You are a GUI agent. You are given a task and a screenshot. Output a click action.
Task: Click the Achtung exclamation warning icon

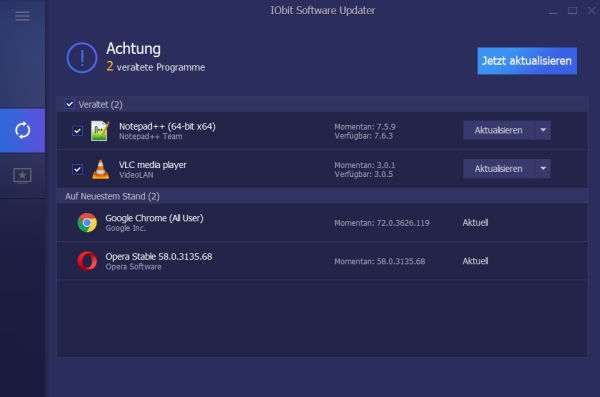click(82, 58)
